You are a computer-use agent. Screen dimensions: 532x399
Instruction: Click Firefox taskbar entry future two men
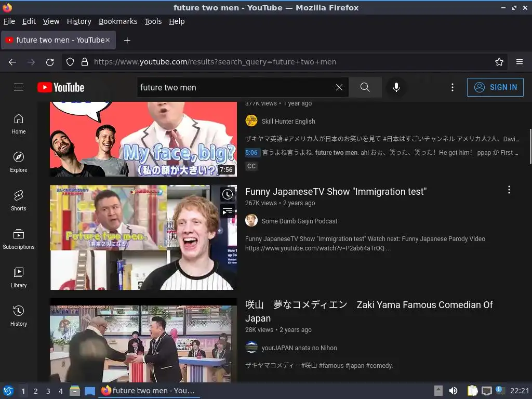(x=148, y=391)
